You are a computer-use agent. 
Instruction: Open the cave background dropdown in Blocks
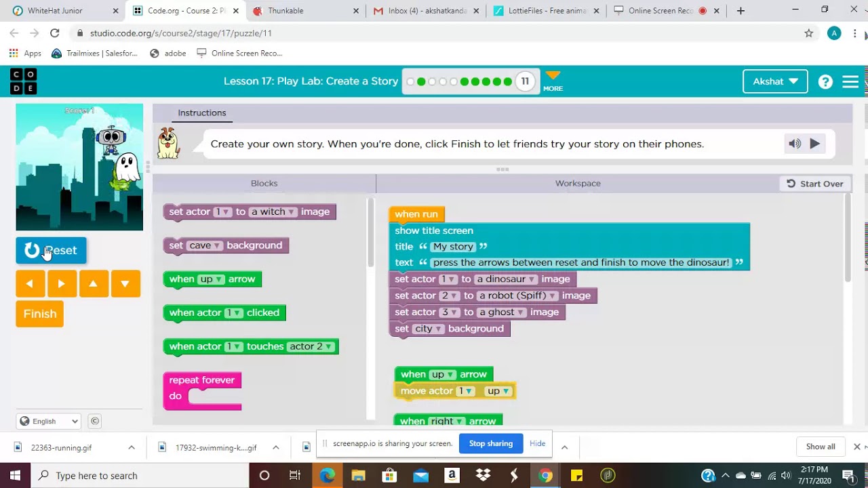pyautogui.click(x=205, y=245)
